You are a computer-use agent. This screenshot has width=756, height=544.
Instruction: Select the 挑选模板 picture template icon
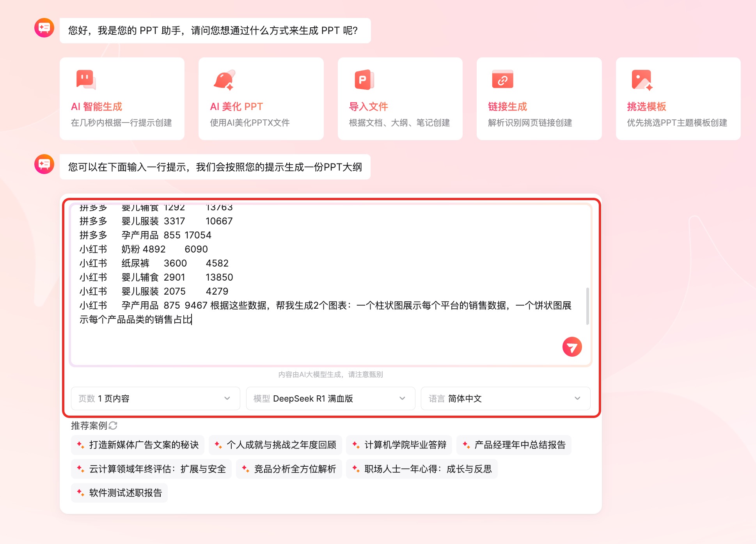point(642,79)
